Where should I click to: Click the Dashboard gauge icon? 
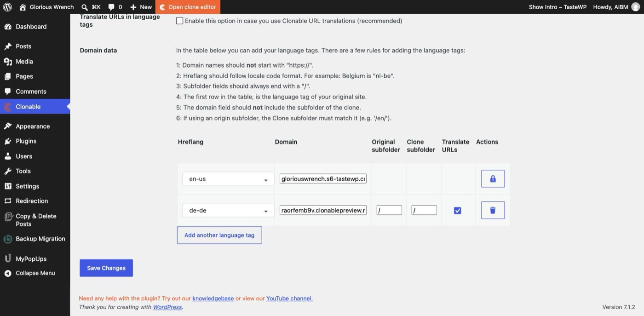tap(8, 27)
